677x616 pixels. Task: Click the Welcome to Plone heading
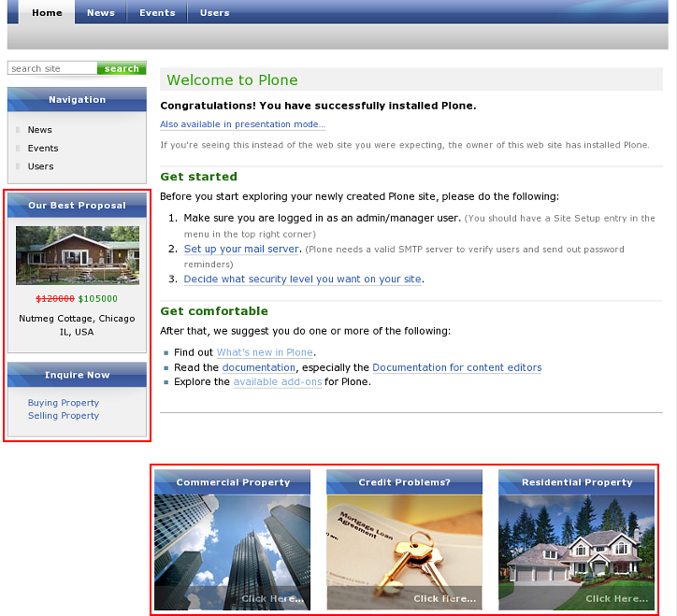(x=232, y=79)
